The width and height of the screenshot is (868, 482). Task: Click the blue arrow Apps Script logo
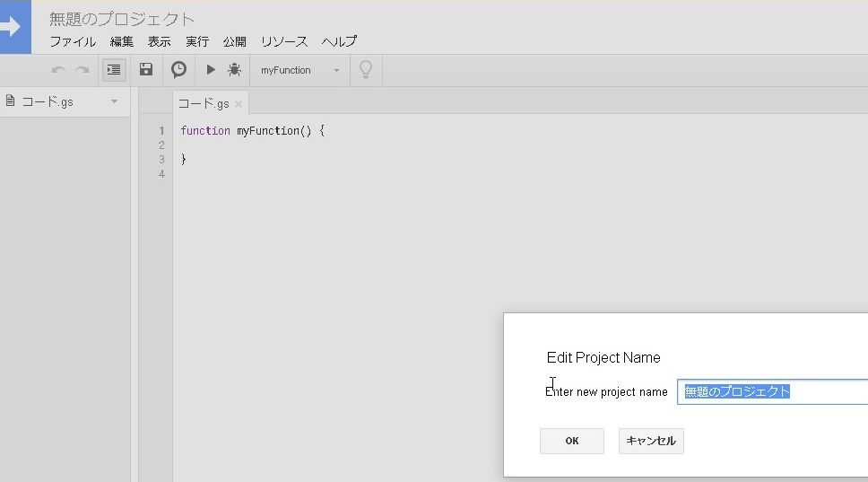tap(14, 27)
